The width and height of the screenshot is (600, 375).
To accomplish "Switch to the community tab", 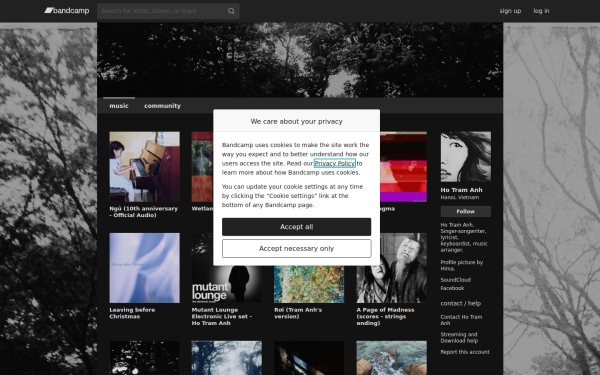I will [162, 106].
